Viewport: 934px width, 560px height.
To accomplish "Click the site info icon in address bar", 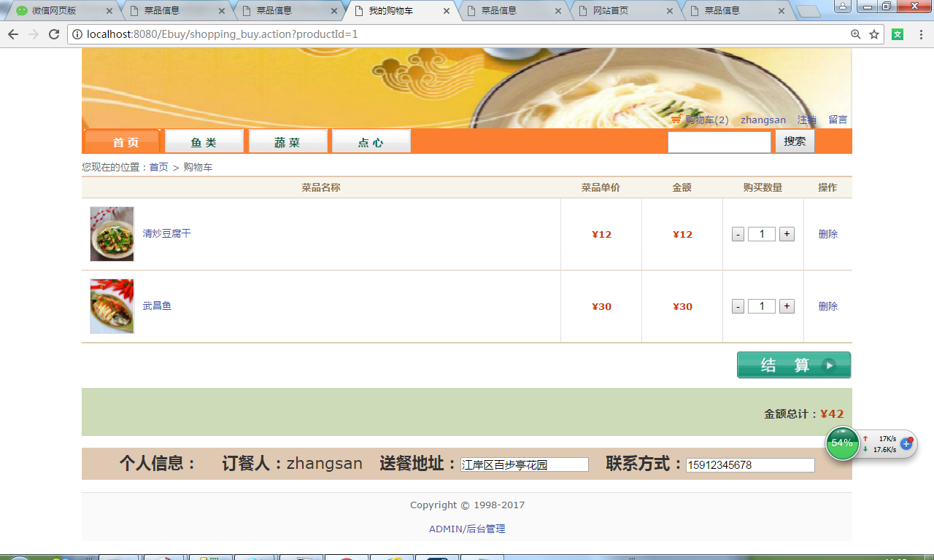I will click(x=77, y=34).
